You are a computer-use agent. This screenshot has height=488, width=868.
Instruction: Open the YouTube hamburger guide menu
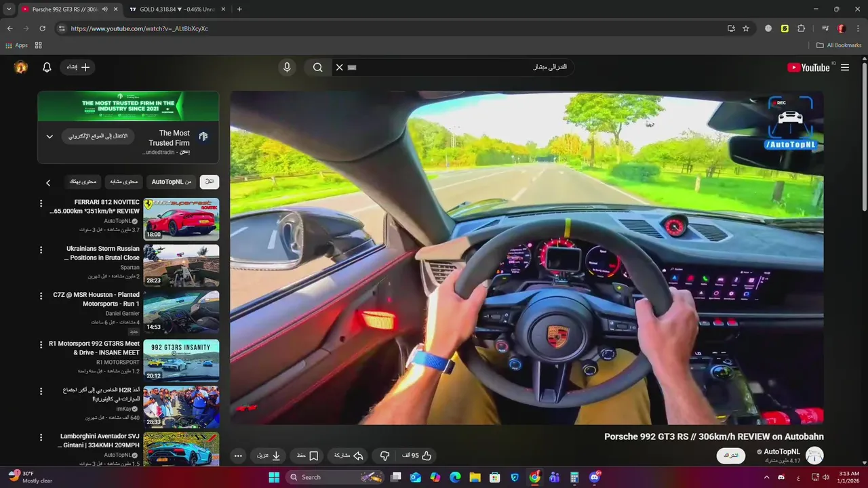click(845, 67)
